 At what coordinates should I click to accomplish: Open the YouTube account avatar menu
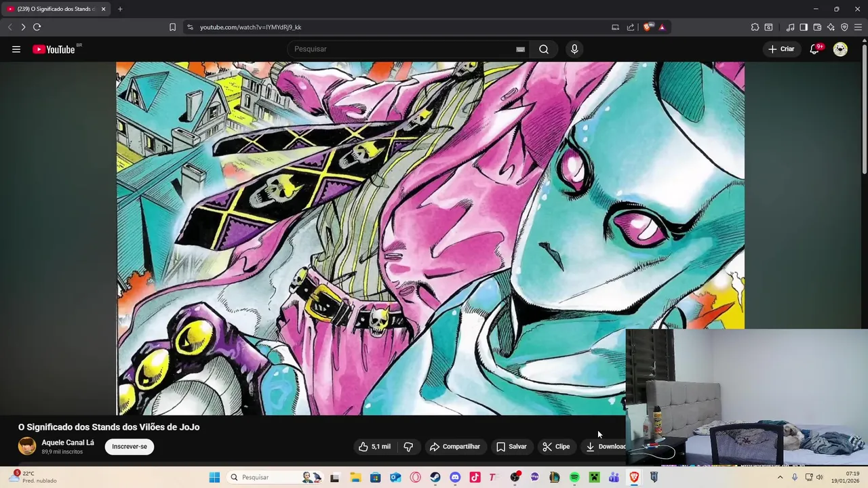pos(840,49)
